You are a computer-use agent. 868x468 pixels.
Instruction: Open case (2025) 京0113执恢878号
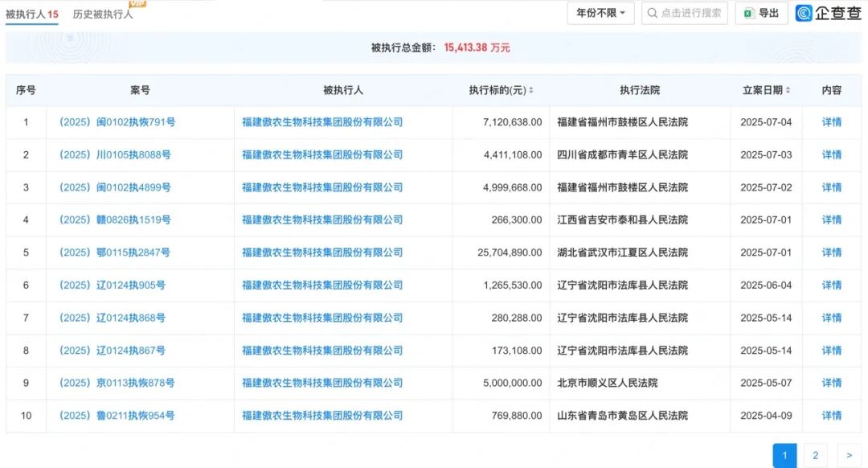tap(117, 383)
